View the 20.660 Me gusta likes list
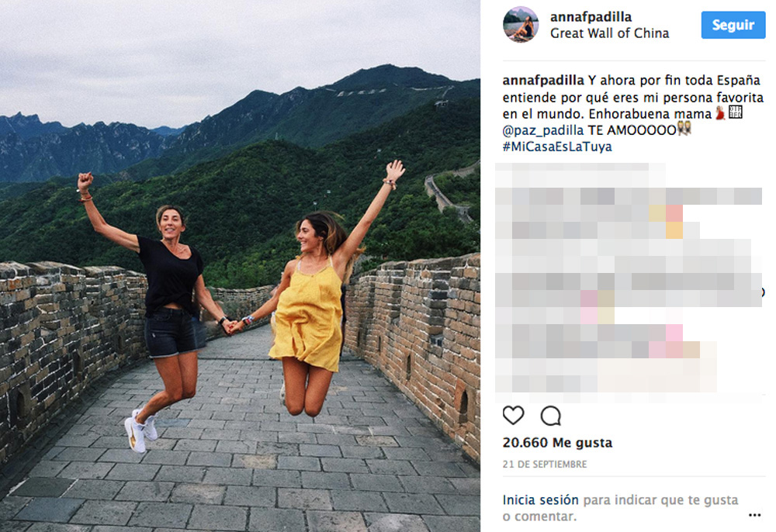The width and height of the screenshot is (776, 532). [x=557, y=443]
